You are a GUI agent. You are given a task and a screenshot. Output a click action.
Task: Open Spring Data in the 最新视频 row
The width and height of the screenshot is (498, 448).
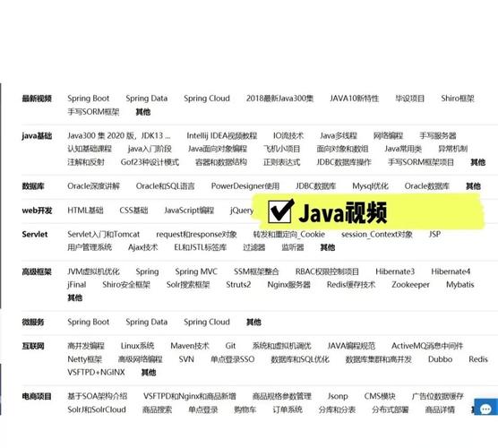[x=146, y=99]
